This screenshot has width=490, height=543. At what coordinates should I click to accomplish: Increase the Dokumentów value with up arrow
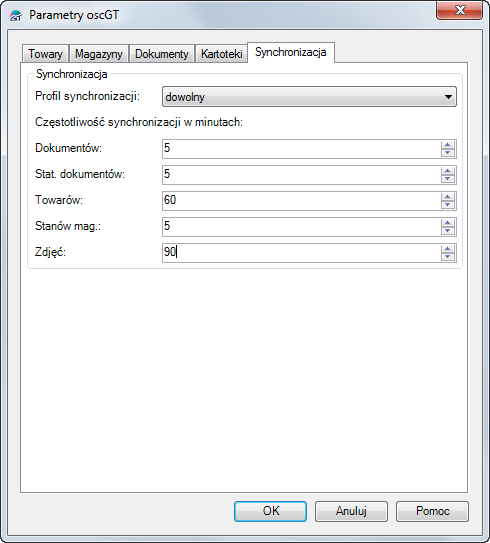[x=448, y=145]
